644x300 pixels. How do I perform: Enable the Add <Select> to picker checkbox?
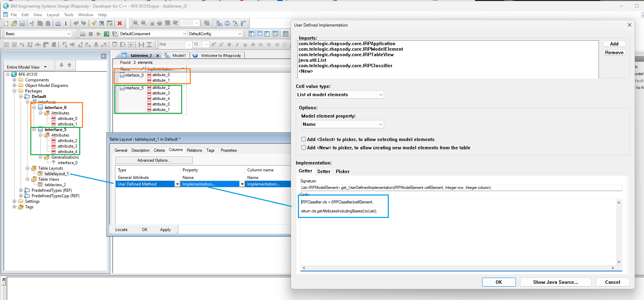(x=303, y=139)
